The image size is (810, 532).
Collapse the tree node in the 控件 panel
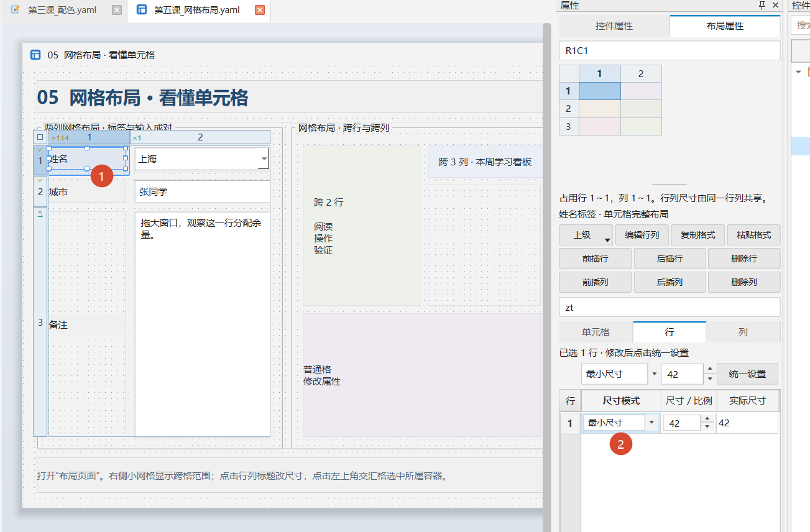coord(799,72)
